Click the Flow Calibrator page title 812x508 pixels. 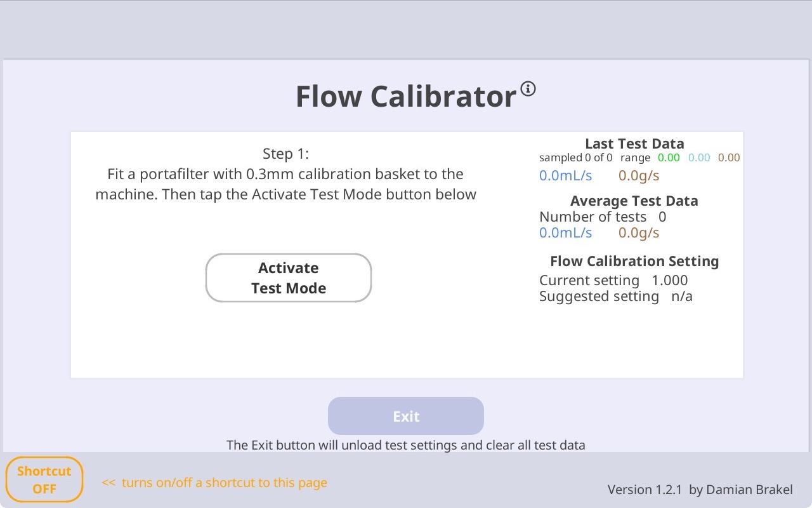click(x=406, y=97)
